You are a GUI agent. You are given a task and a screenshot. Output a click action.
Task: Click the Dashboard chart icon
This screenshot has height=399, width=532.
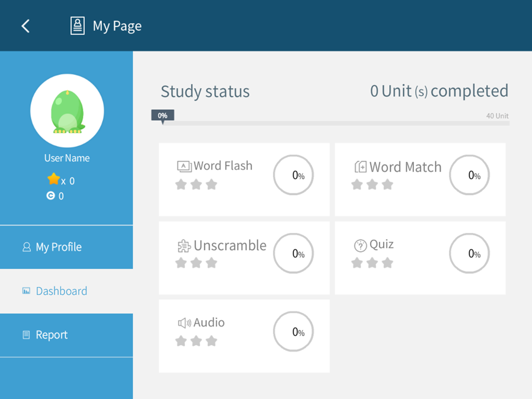26,291
